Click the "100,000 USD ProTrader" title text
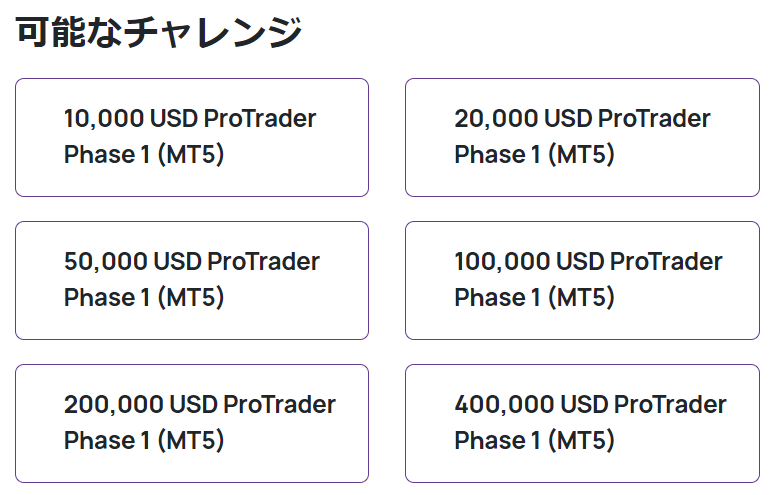The width and height of the screenshot is (774, 495). [588, 262]
